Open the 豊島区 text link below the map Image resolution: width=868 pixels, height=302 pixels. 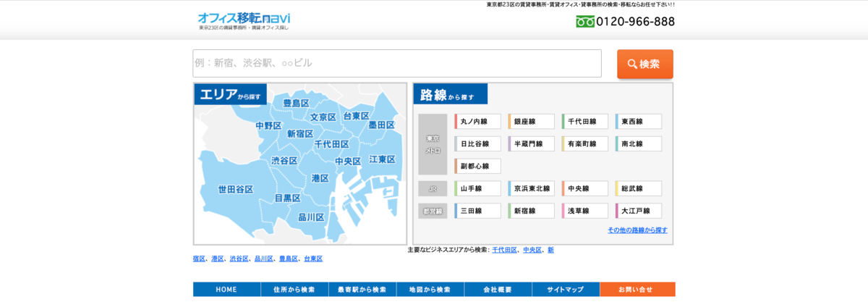tap(288, 259)
